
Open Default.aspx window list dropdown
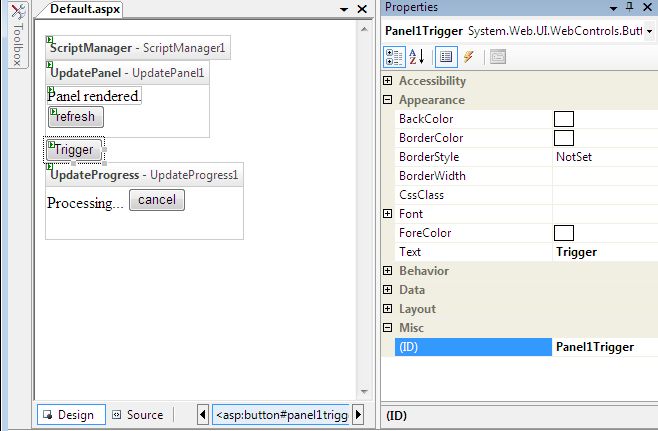[344, 9]
